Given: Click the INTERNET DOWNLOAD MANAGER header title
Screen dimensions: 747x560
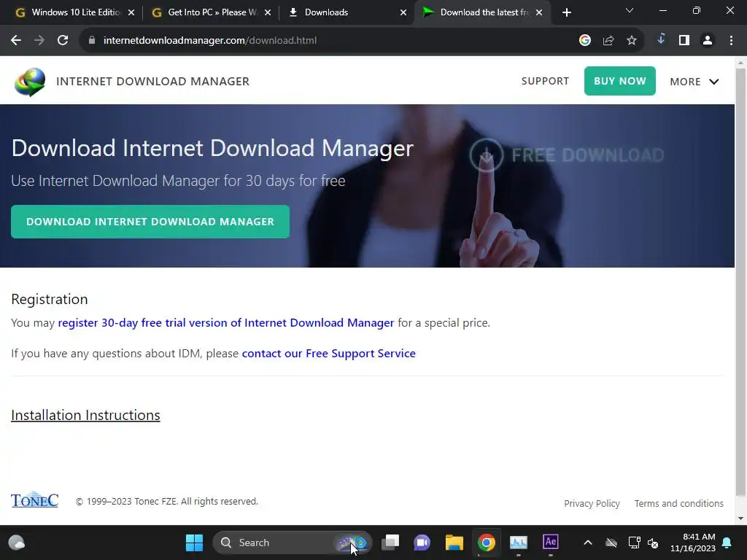Looking at the screenshot, I should point(153,82).
